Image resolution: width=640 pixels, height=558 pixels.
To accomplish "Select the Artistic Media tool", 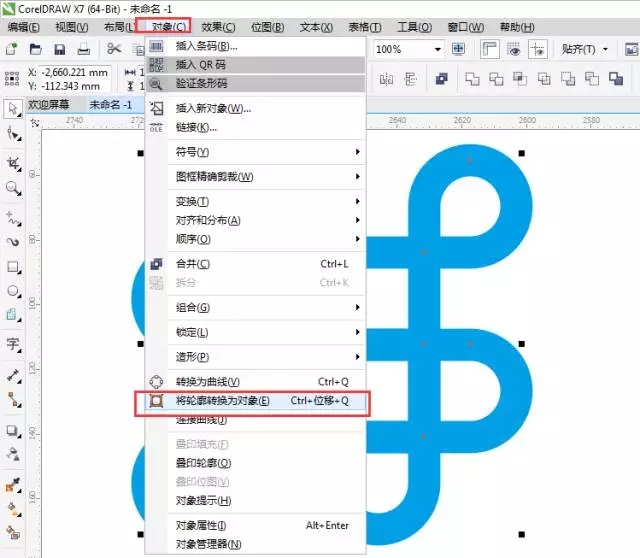I will 13,242.
